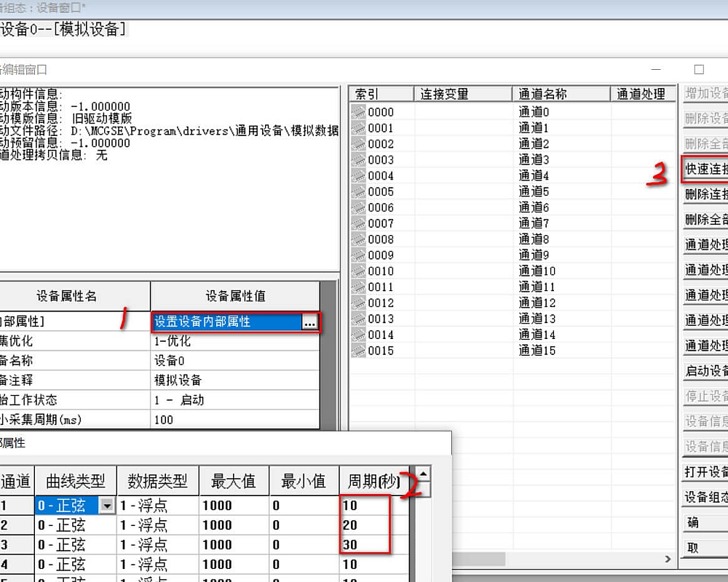Select the icon for index 0010 row
Viewport: 728px width, 582px height.
[358, 271]
